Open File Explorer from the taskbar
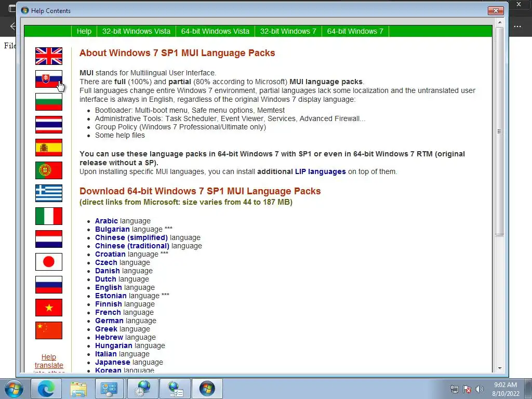 coord(78,389)
